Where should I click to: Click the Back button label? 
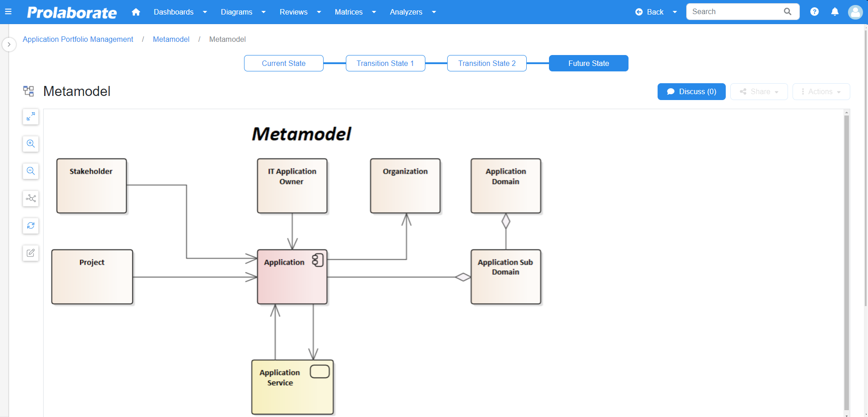655,12
